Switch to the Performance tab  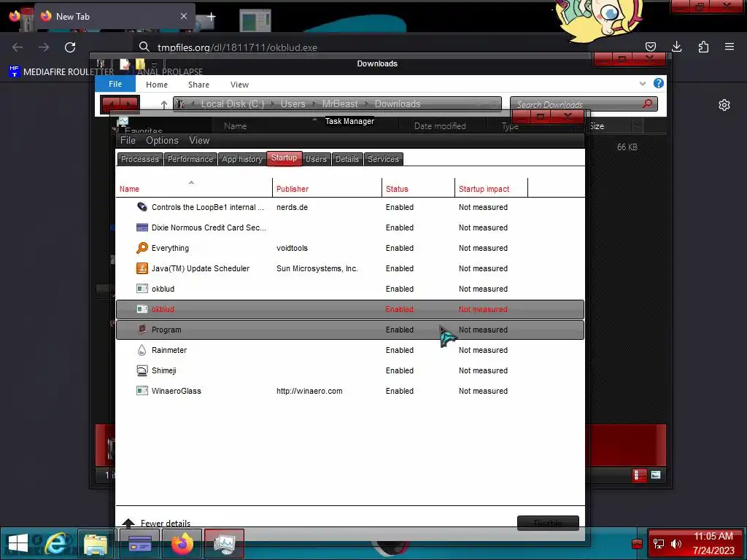point(190,159)
